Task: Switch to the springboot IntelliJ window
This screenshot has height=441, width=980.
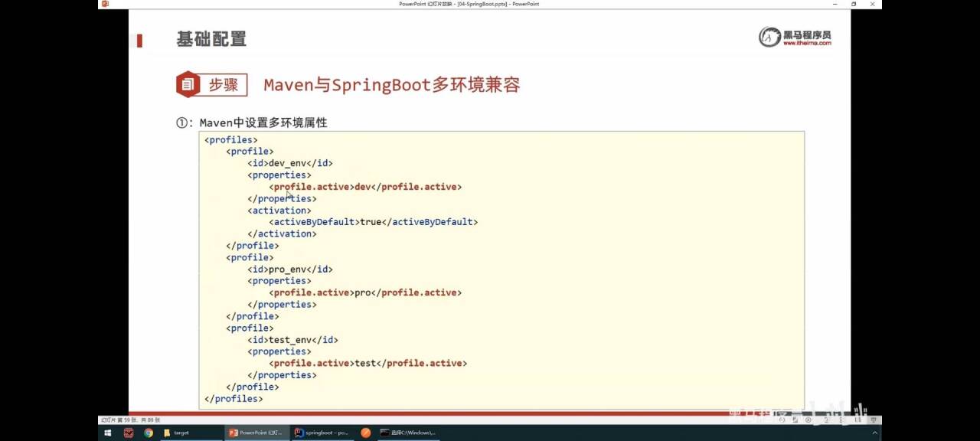Action: (x=322, y=433)
